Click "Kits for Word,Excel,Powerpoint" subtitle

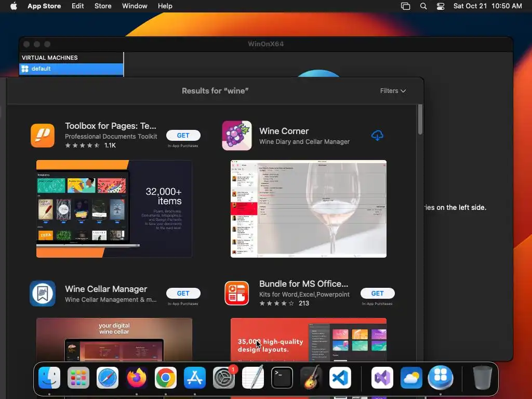pyautogui.click(x=304, y=295)
